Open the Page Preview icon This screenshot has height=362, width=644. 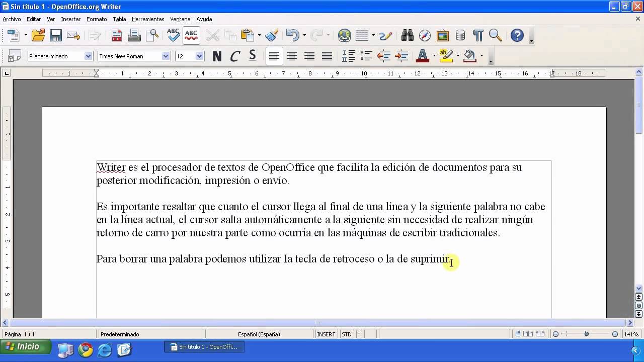pos(152,35)
